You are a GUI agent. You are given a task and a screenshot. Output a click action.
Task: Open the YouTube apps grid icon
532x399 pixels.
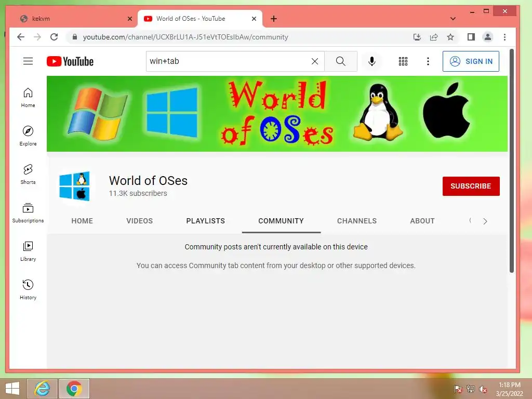tap(403, 61)
